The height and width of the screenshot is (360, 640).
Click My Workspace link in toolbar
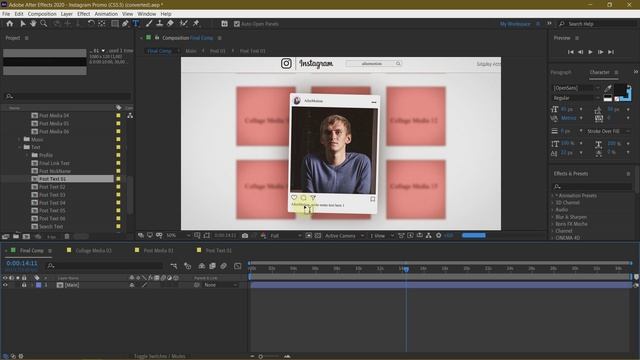pos(515,24)
